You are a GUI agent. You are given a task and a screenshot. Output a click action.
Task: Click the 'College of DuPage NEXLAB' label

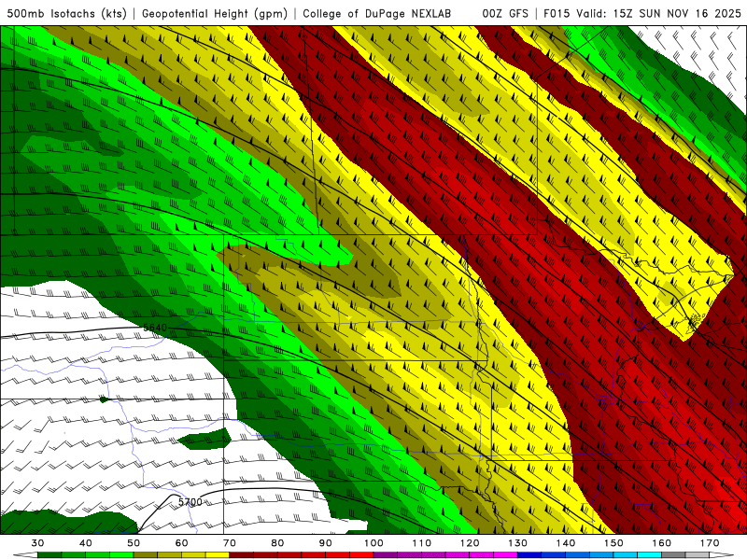coord(377,13)
